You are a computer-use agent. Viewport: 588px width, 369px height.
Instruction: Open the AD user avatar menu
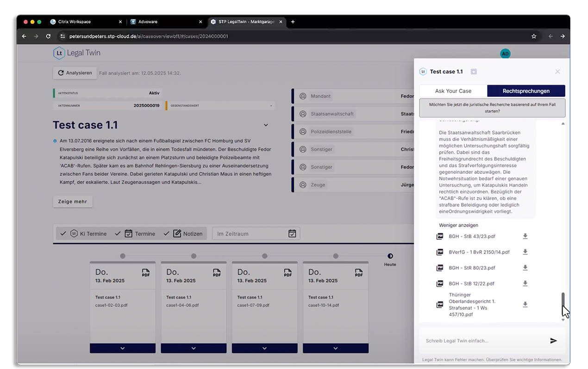click(x=505, y=54)
